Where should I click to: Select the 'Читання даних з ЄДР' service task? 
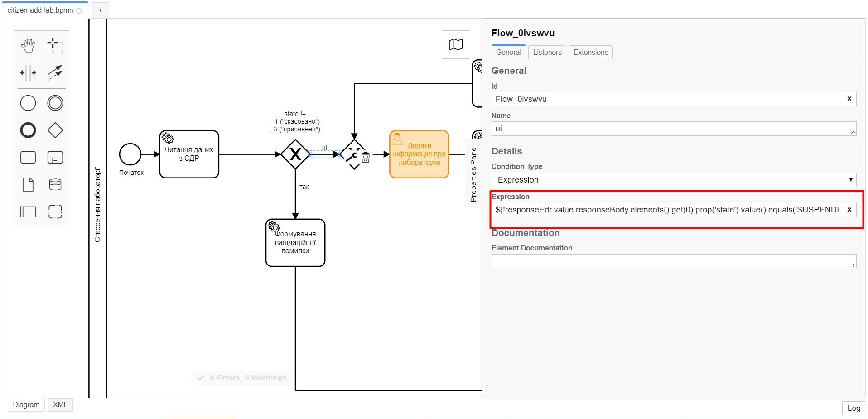click(189, 154)
